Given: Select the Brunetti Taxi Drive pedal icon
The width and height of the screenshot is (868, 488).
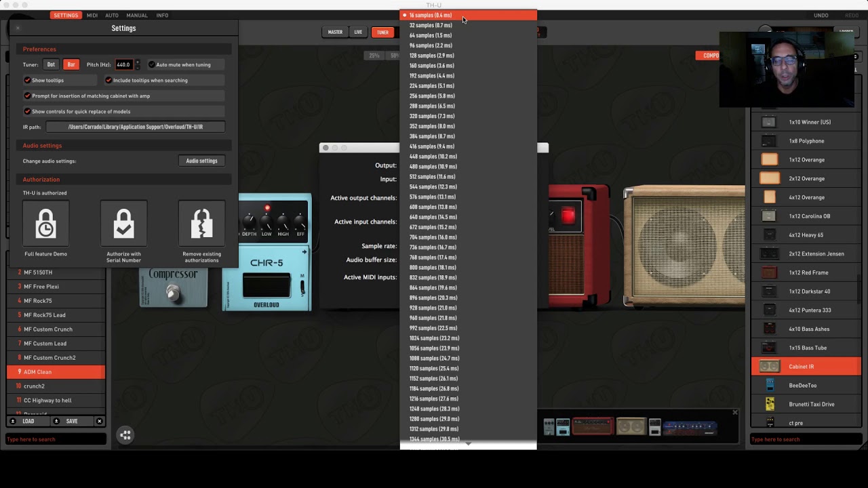Looking at the screenshot, I should coord(770,404).
